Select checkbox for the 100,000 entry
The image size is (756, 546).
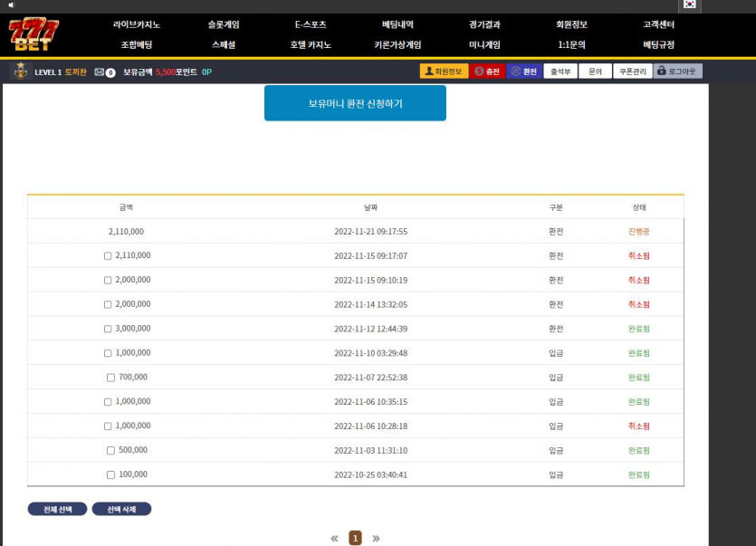(111, 474)
